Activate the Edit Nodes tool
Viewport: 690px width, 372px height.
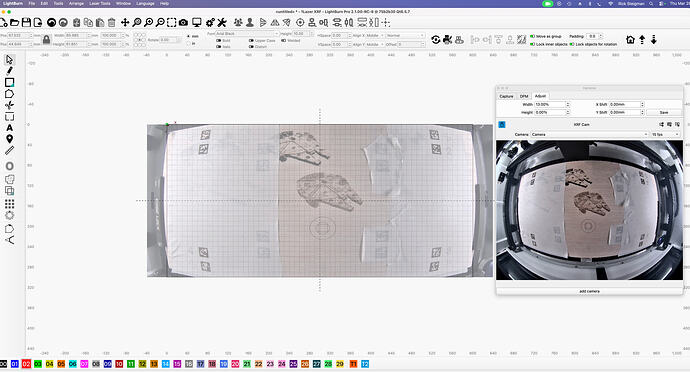pos(9,105)
